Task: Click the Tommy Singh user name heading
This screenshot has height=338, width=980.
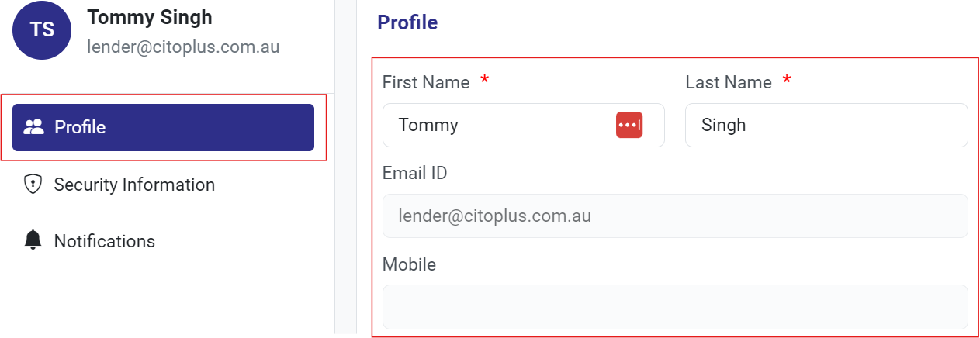Action: tap(150, 17)
